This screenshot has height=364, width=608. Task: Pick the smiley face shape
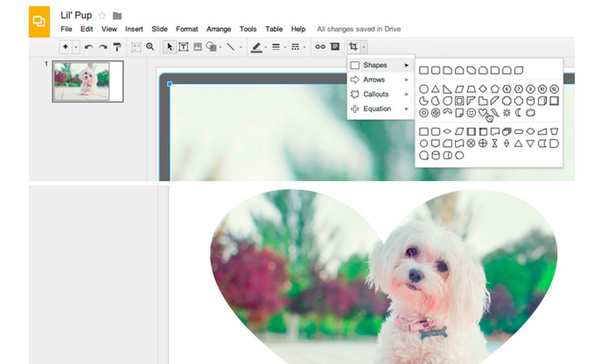click(471, 112)
